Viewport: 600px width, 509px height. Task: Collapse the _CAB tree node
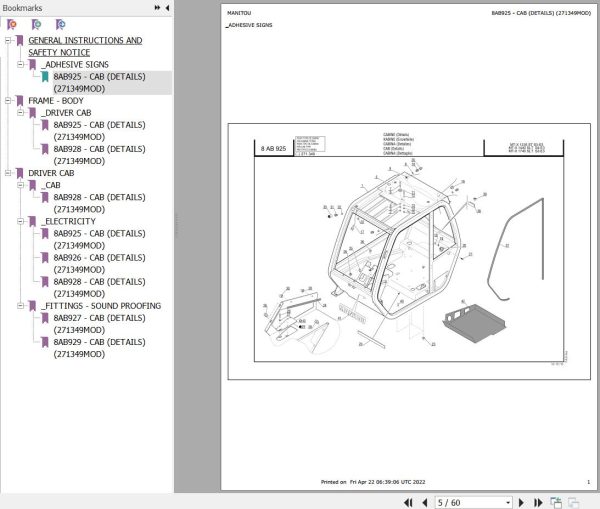[x=21, y=185]
